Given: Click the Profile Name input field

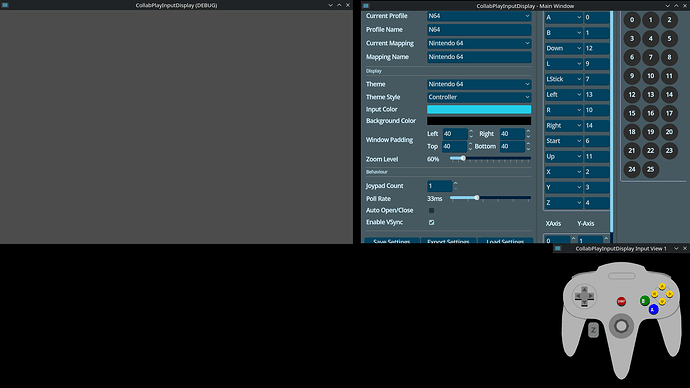Looking at the screenshot, I should point(479,29).
